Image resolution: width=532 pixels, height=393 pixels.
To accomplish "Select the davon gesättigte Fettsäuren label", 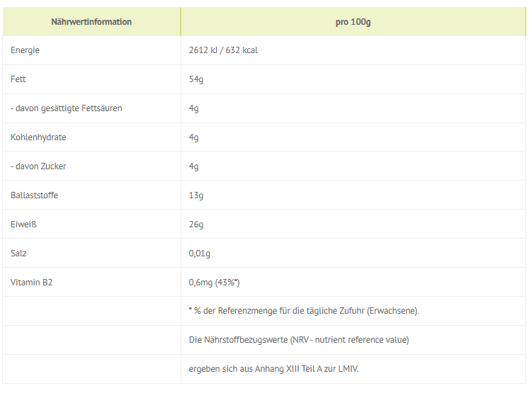I will (x=67, y=108).
